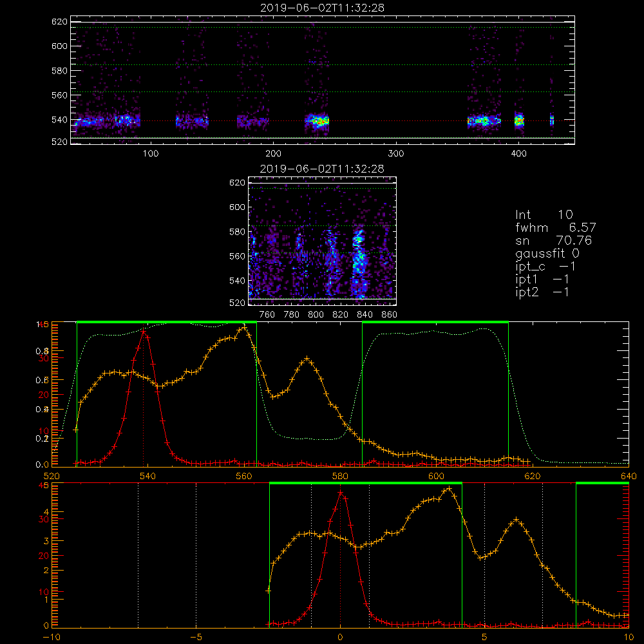Image resolution: width=644 pixels, height=644 pixels.
Task: Click y-axis label '620' of the top spectrogram
Action: pos(59,21)
